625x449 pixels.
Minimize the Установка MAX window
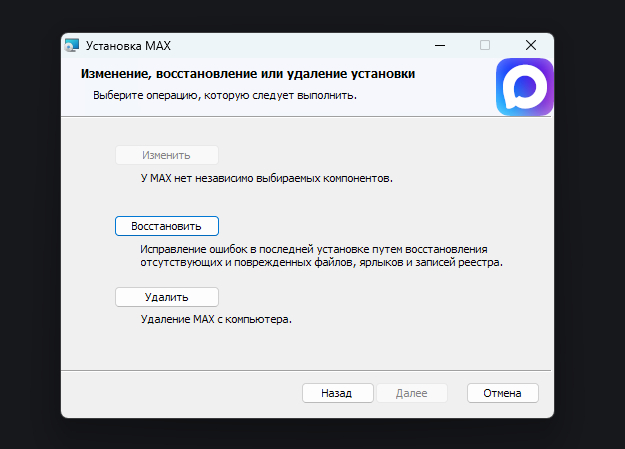point(439,46)
